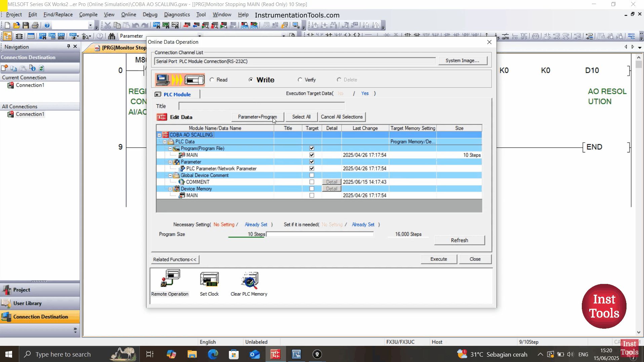Uncheck target checkbox for first MAIN program row
Viewport: 644px width, 362px height.
coord(312,155)
